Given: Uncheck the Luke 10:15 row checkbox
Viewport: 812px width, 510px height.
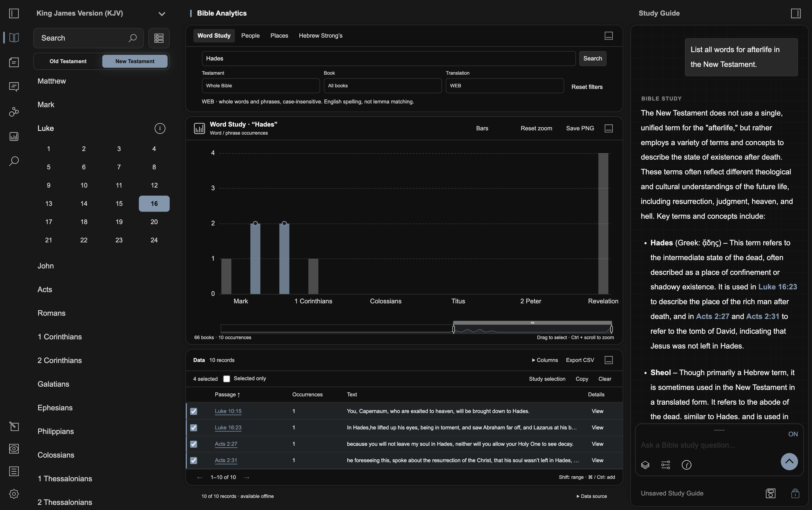Looking at the screenshot, I should 194,411.
